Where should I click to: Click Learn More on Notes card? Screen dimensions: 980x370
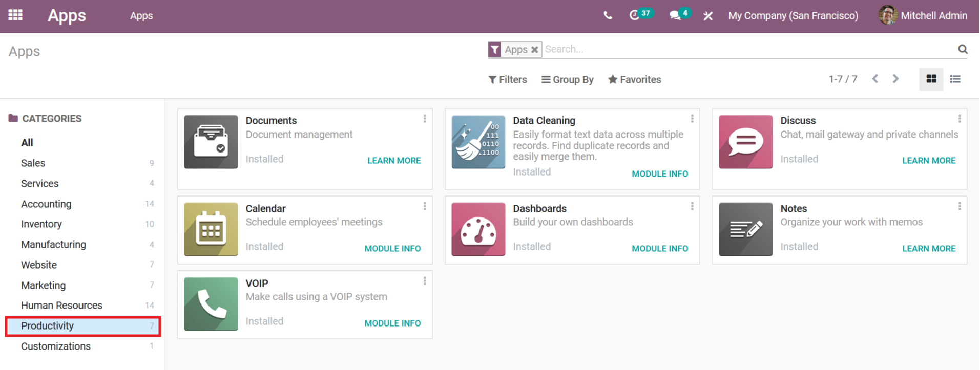929,249
